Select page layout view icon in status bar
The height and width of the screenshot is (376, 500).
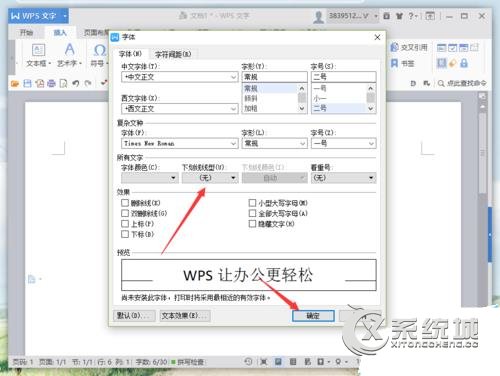[278, 362]
